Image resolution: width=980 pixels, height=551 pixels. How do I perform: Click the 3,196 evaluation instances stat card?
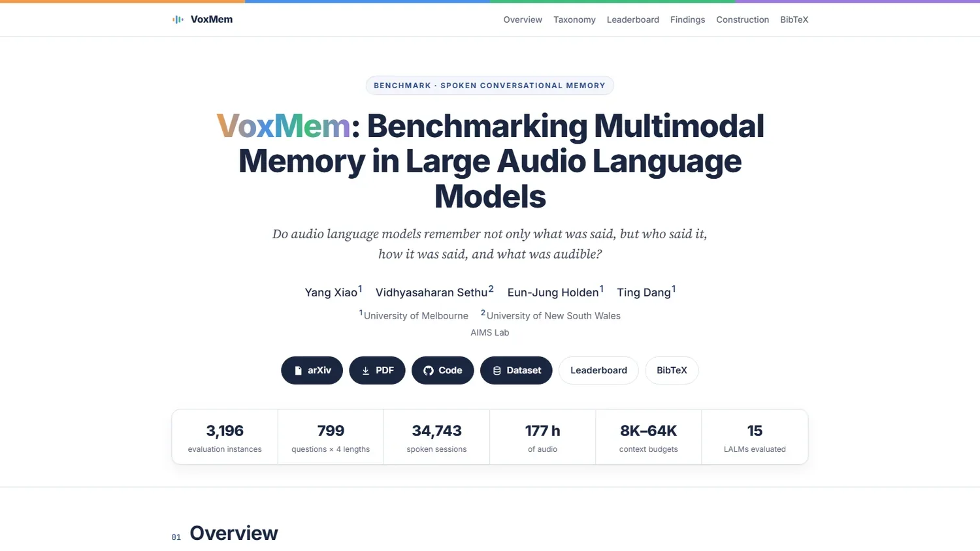[225, 437]
